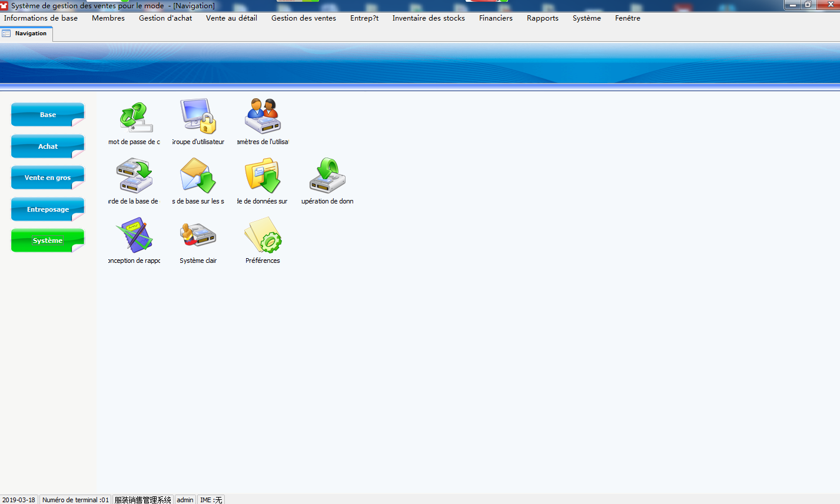
Task: Click the yellow folder data import icon
Action: 263,176
